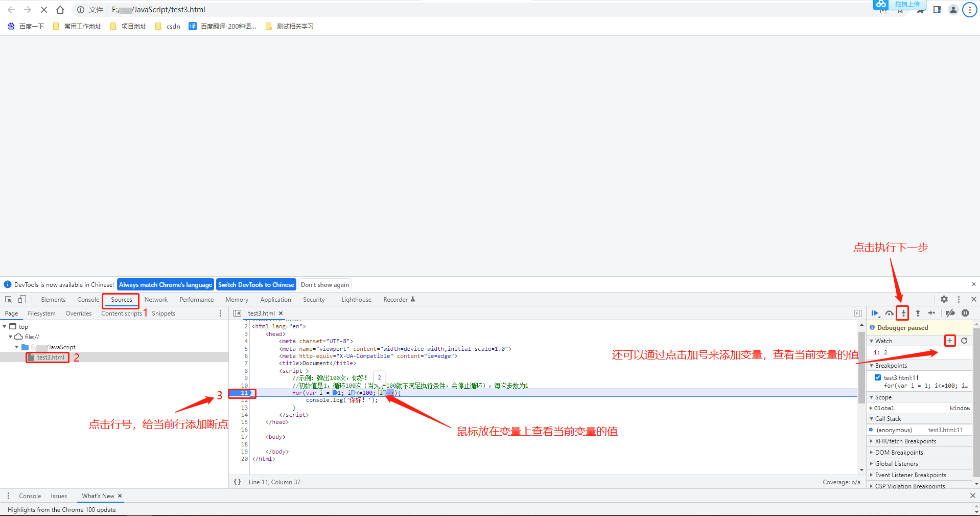Open the Performance tab

click(x=197, y=300)
